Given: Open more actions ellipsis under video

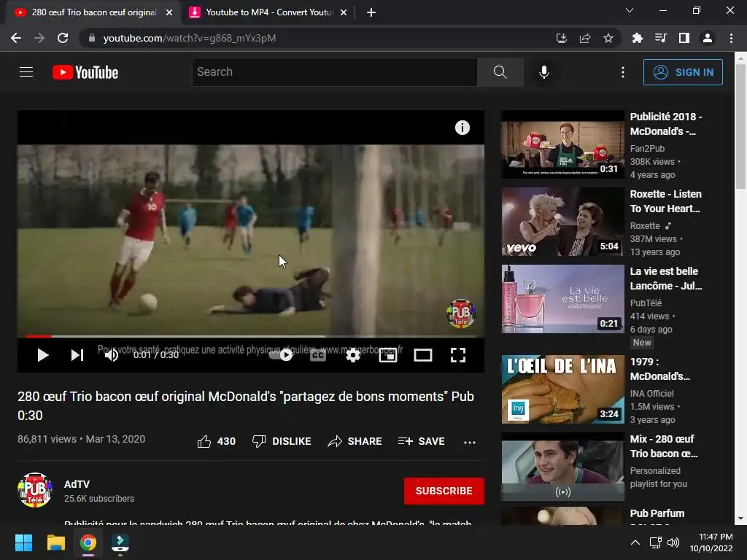Looking at the screenshot, I should click(x=470, y=442).
